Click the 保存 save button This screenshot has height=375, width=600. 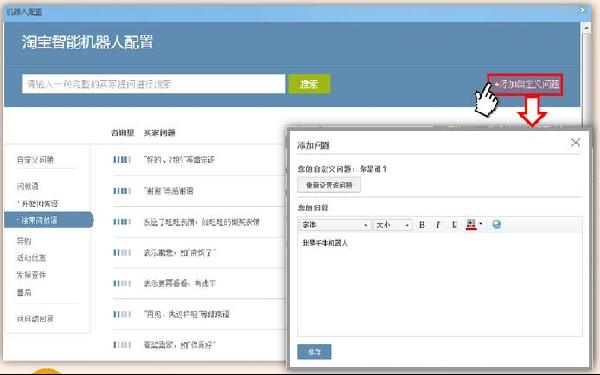pyautogui.click(x=314, y=352)
